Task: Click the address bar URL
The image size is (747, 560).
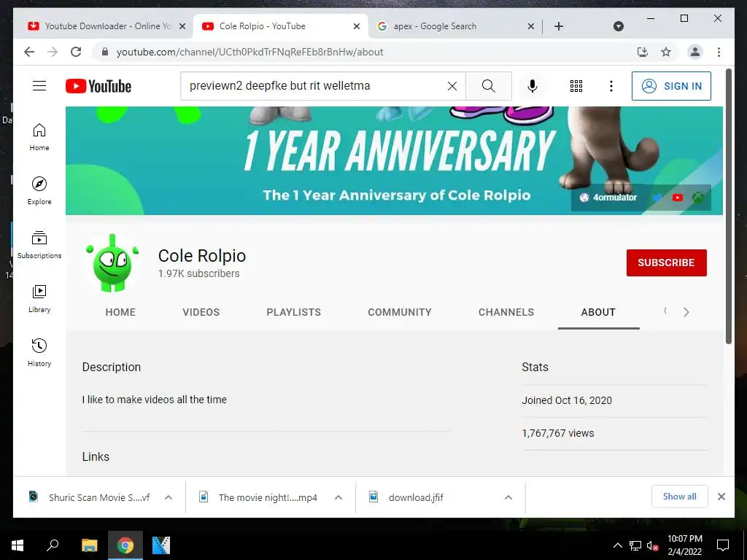Action: coord(249,52)
